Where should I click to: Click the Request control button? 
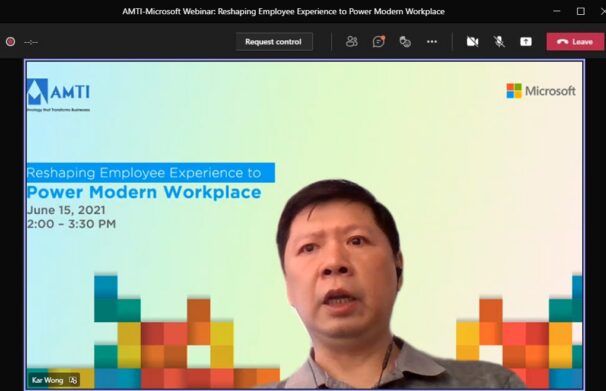point(274,42)
